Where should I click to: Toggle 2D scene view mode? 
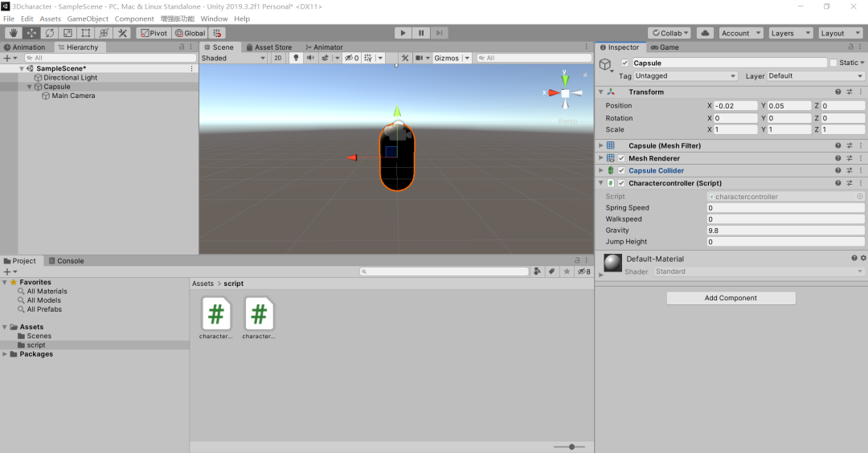tap(278, 58)
